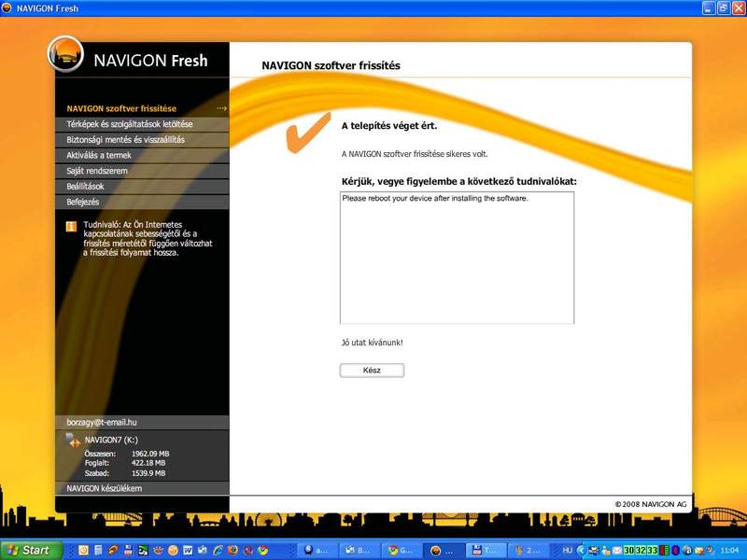Viewport: 747px width, 560px height.
Task: Click the taskbar clock showing 11:04
Action: point(730,550)
